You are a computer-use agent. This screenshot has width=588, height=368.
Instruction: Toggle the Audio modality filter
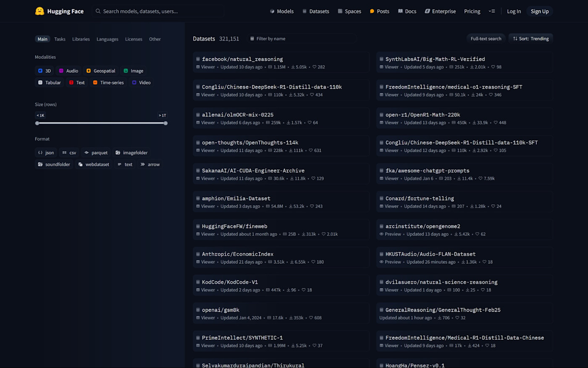coord(68,71)
